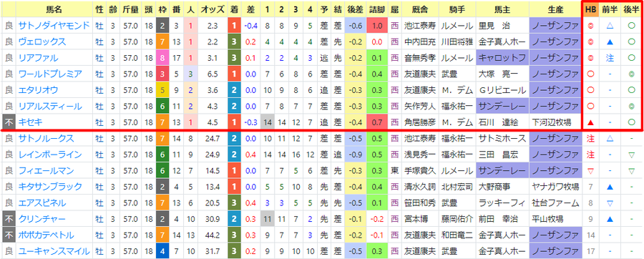Select the trainer cell 角居勝彦
The width and height of the screenshot is (644, 259).
[x=419, y=122]
